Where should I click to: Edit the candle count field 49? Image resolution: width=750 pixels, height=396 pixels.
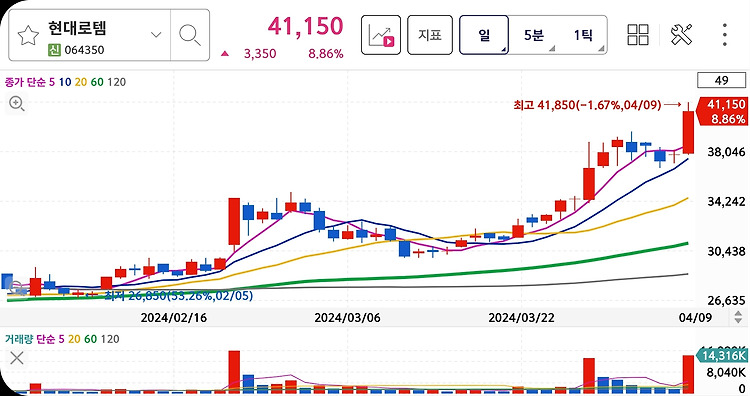coord(721,80)
